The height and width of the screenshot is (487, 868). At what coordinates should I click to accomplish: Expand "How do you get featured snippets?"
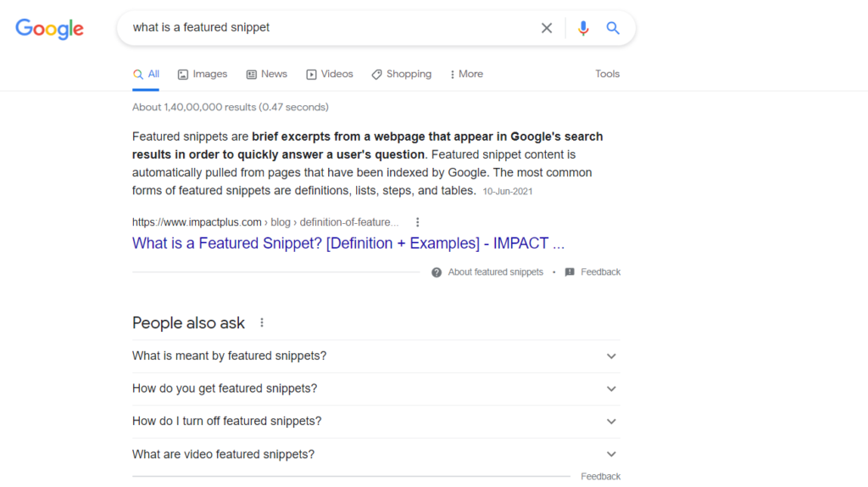coord(376,389)
